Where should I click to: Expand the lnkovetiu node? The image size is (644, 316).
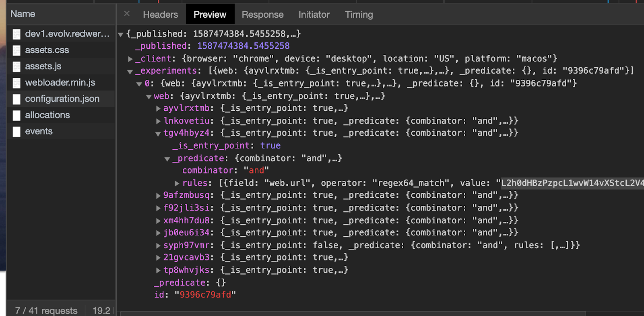[x=159, y=121]
